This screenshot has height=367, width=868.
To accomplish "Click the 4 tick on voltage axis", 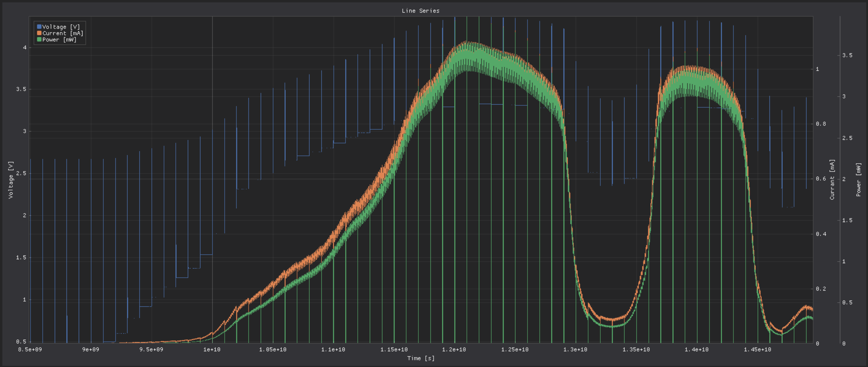I will tap(25, 47).
